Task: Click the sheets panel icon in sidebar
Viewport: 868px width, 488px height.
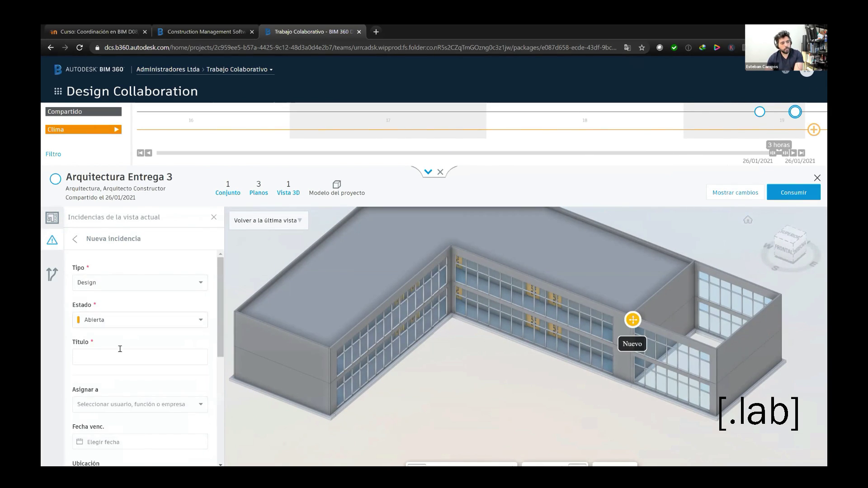Action: [x=52, y=218]
